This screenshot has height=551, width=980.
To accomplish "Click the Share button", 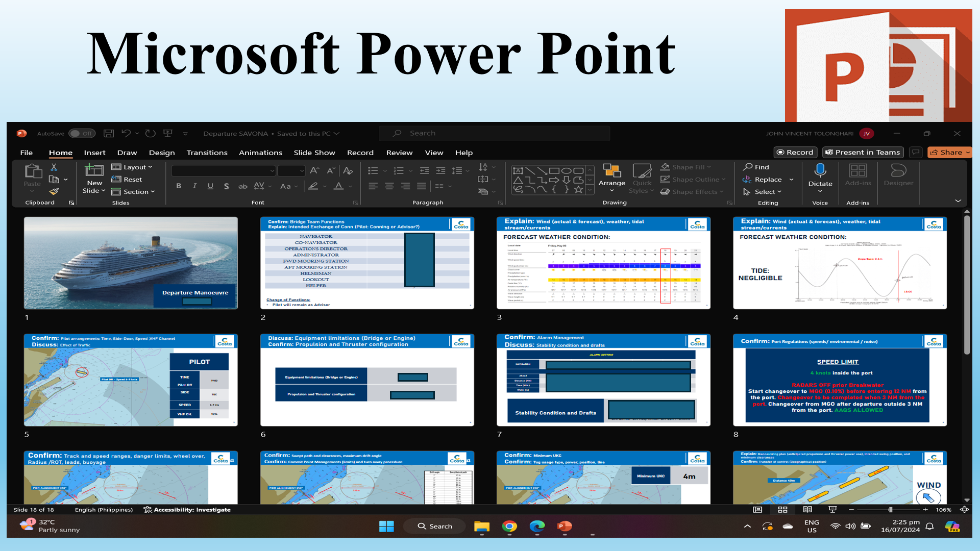I will pos(949,152).
